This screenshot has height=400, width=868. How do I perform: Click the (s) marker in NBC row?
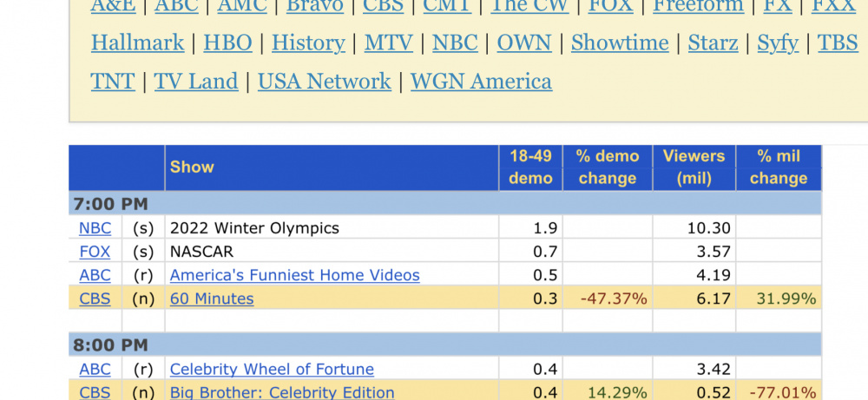[x=143, y=228]
